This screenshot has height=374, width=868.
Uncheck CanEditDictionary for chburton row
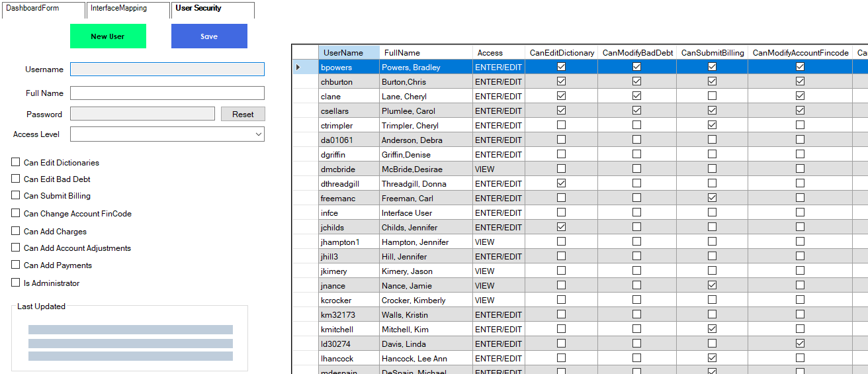[x=562, y=81]
